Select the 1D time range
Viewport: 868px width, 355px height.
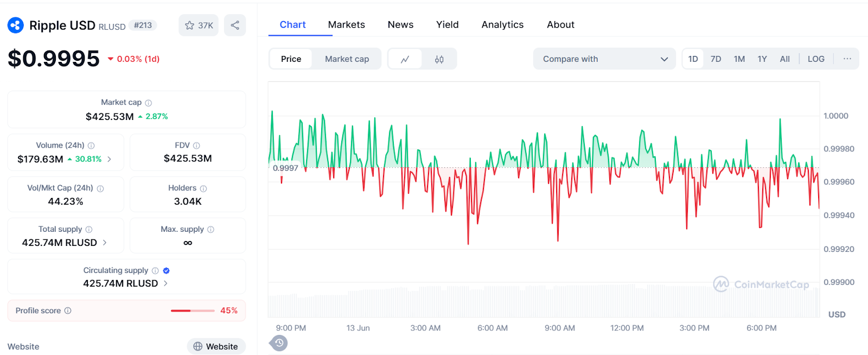pos(693,59)
